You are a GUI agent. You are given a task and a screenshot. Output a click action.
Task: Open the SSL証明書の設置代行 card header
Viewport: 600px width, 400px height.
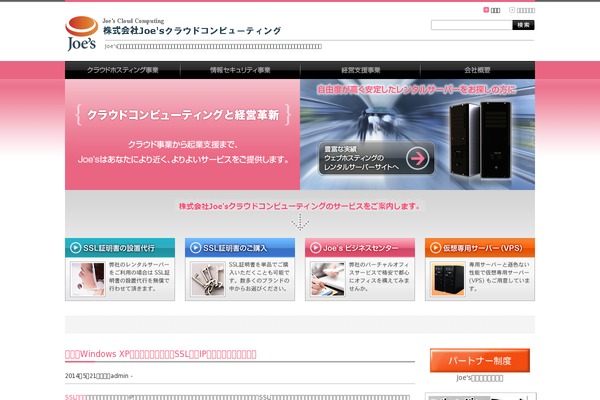click(120, 248)
